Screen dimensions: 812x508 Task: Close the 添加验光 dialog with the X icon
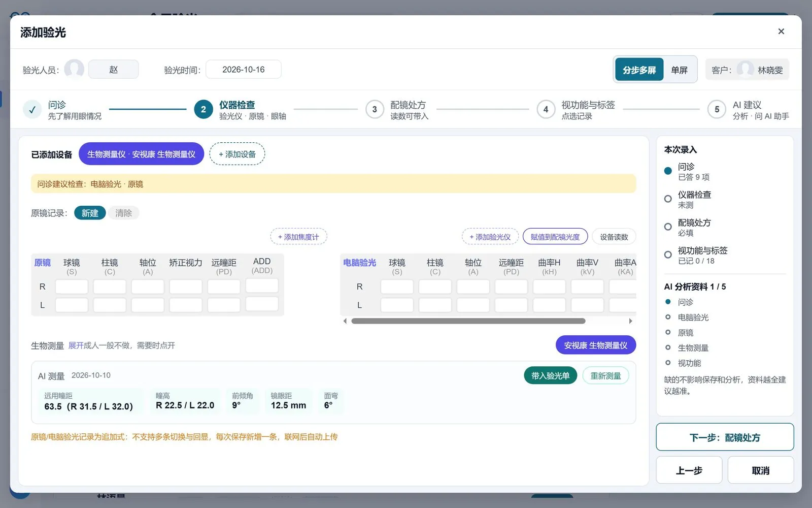click(781, 31)
